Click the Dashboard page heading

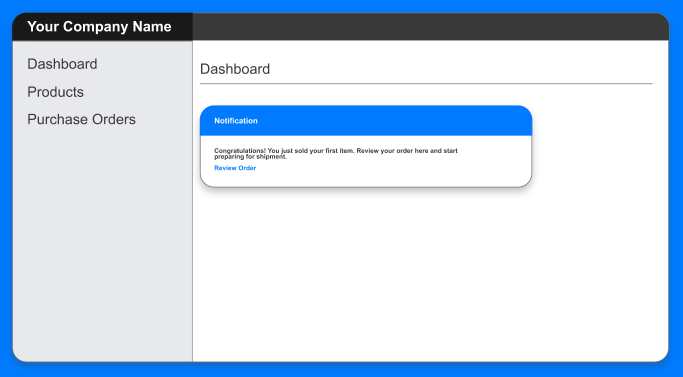pos(235,69)
